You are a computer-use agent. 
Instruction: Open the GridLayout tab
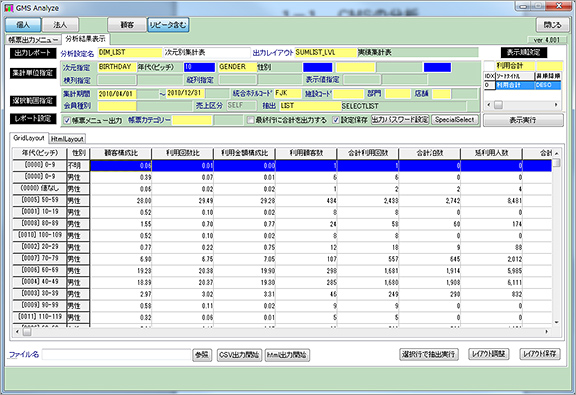point(29,138)
